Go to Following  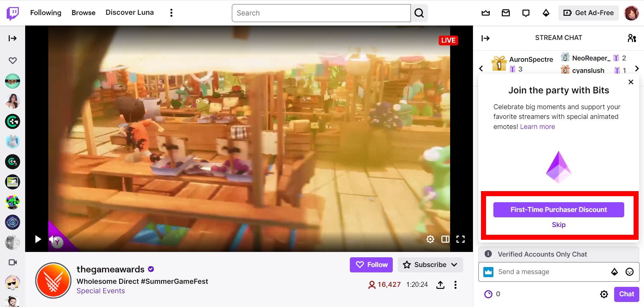[46, 12]
